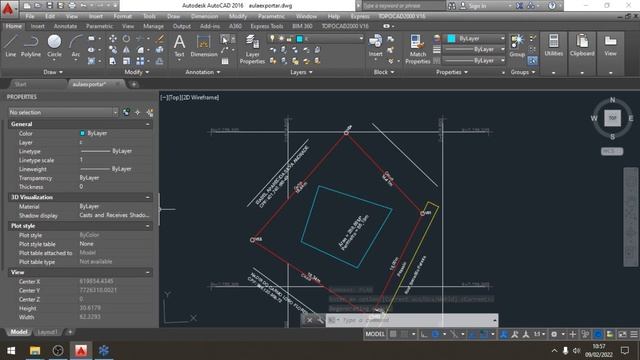Expand the Draw panel dropdown
Viewport: 640px width, 360px height.
(x=53, y=72)
